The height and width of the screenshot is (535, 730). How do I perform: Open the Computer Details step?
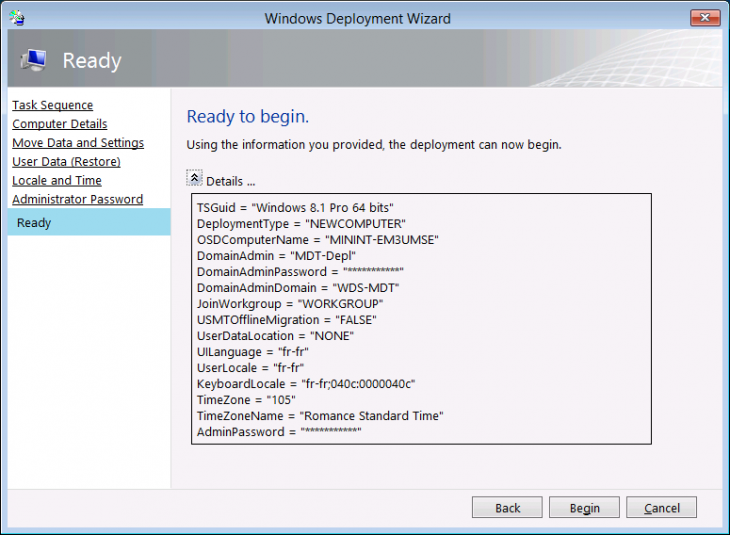tap(60, 124)
